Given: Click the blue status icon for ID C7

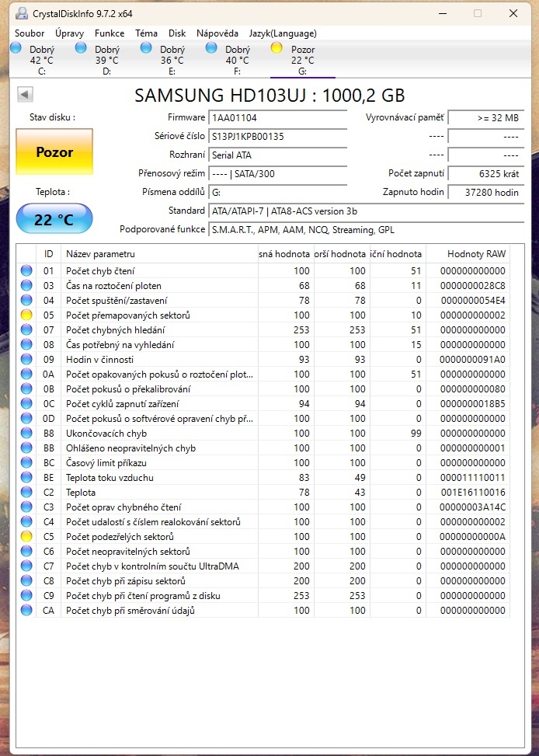Looking at the screenshot, I should (26, 566).
